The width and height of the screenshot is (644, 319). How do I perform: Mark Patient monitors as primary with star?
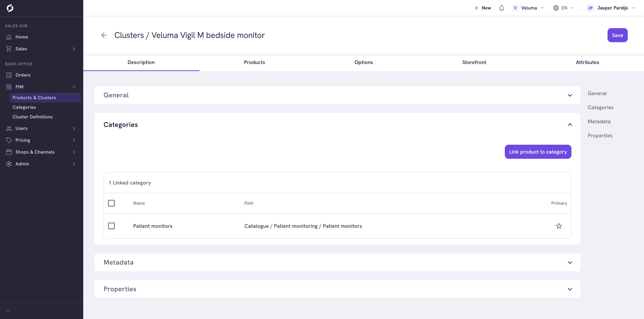point(559,226)
